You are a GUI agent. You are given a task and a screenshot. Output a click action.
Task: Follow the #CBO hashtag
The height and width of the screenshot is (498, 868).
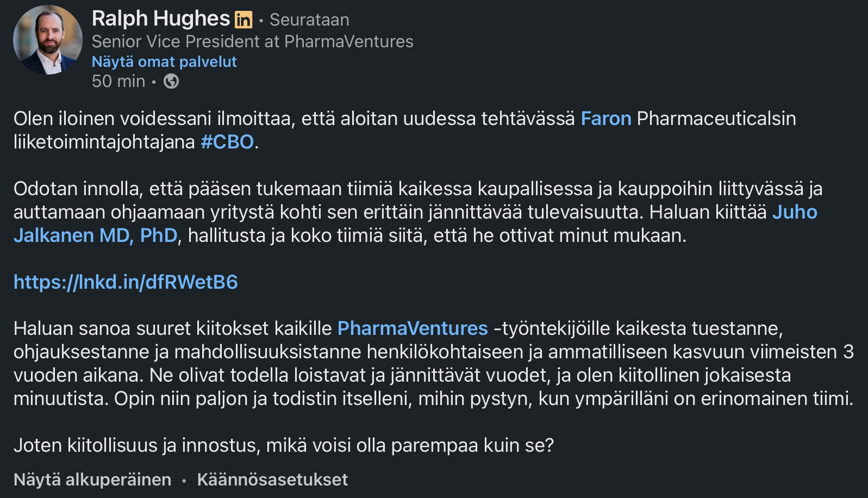(x=227, y=142)
